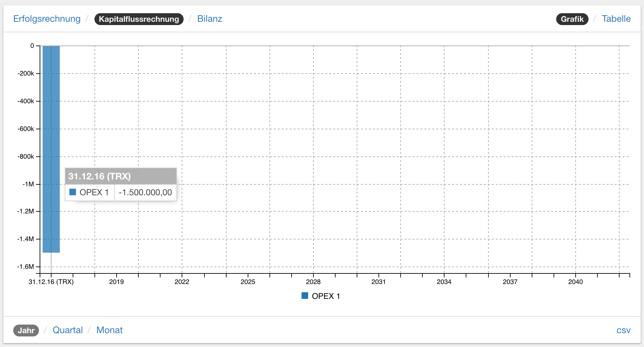This screenshot has height=347, width=644.
Task: Select the Grafik view toggle
Action: [572, 19]
